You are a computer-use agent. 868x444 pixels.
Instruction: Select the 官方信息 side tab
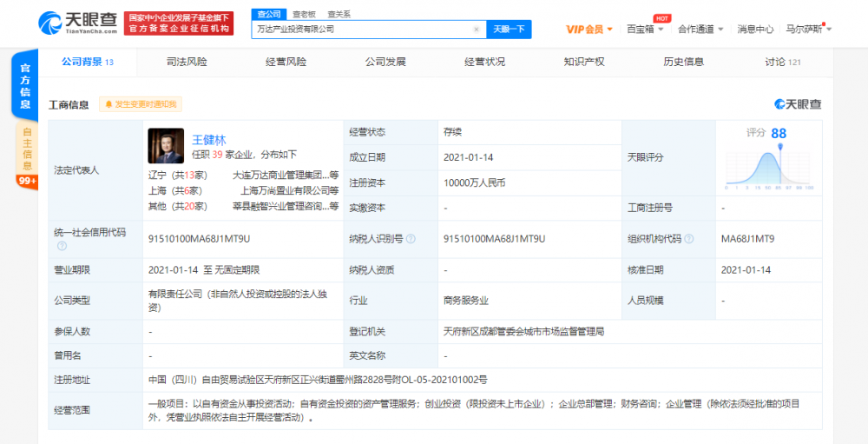pyautogui.click(x=25, y=85)
